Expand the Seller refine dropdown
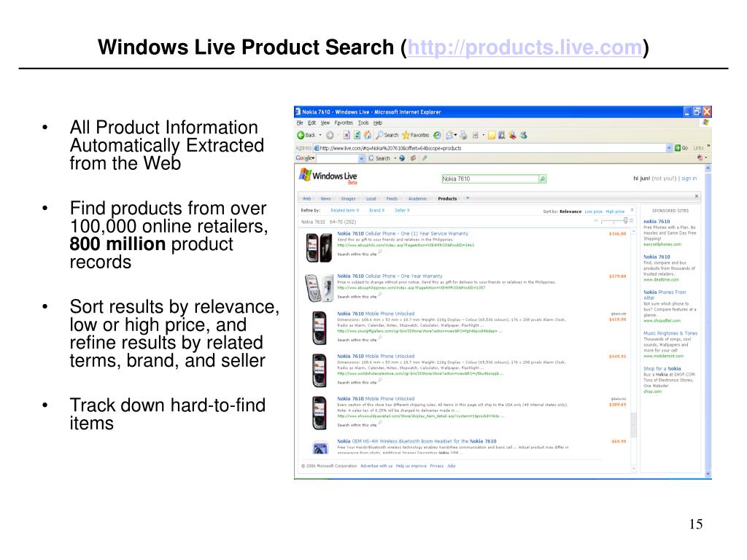This screenshot has height=560, width=747. pyautogui.click(x=402, y=211)
